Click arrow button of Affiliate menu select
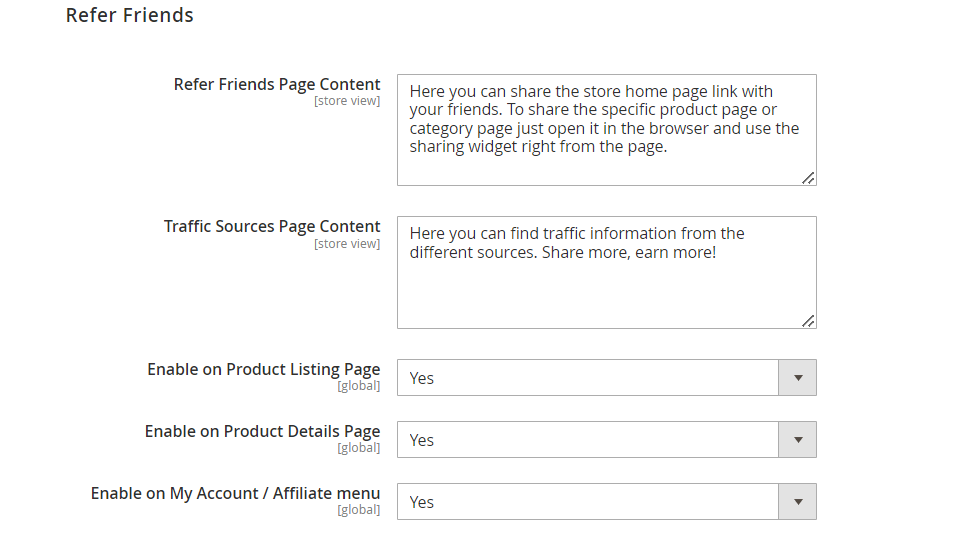 coord(797,502)
